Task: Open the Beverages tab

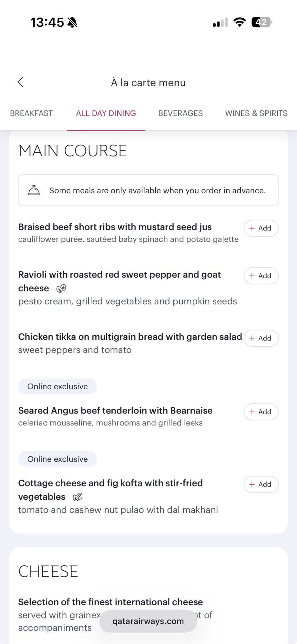Action: pos(180,113)
